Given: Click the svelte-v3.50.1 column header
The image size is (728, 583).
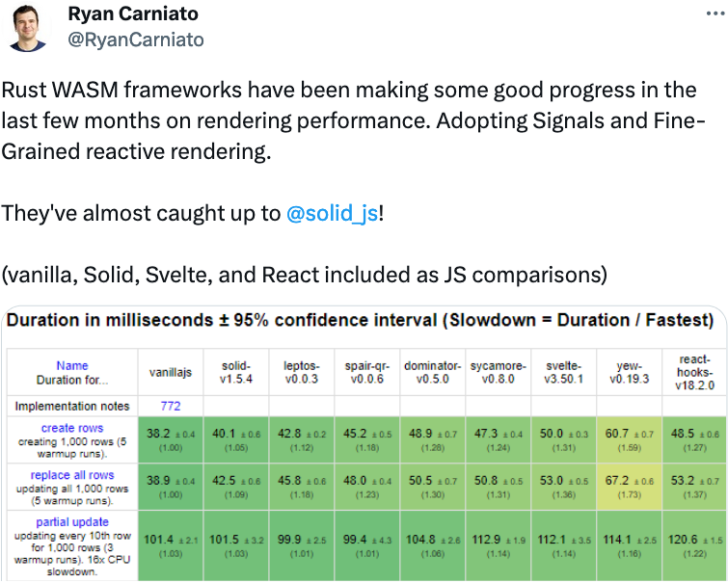Looking at the screenshot, I should coord(562,372).
